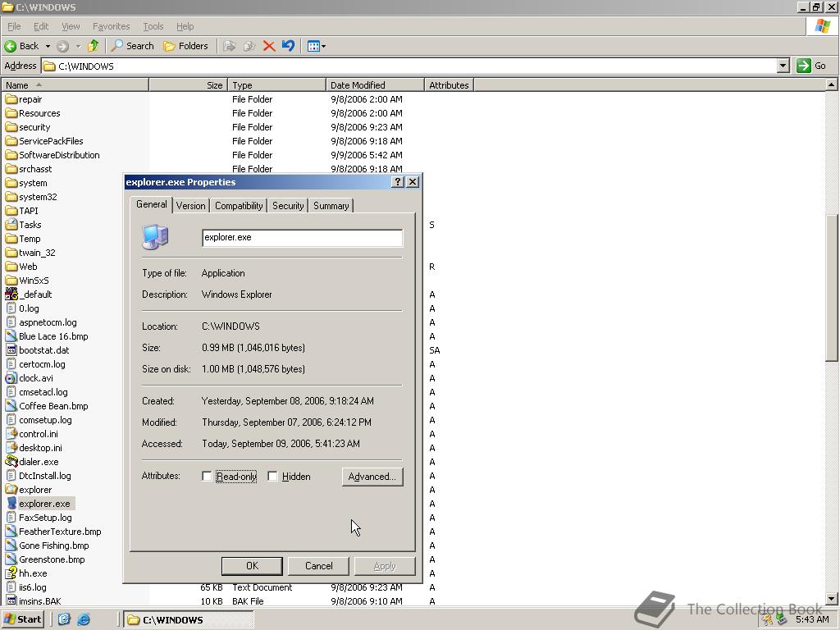Click the filename field containing explorer.exe
Image resolution: width=840 pixels, height=630 pixels.
click(x=303, y=238)
